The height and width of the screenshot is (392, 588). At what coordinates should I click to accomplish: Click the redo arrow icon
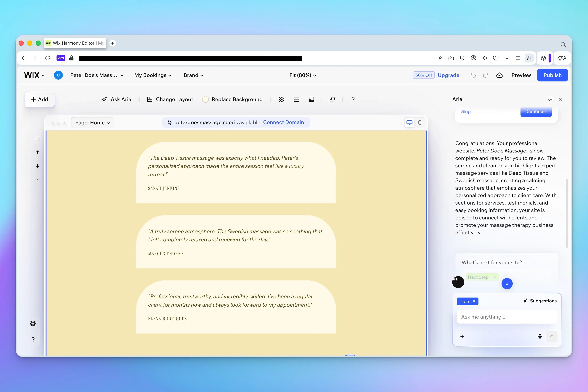[x=486, y=75]
